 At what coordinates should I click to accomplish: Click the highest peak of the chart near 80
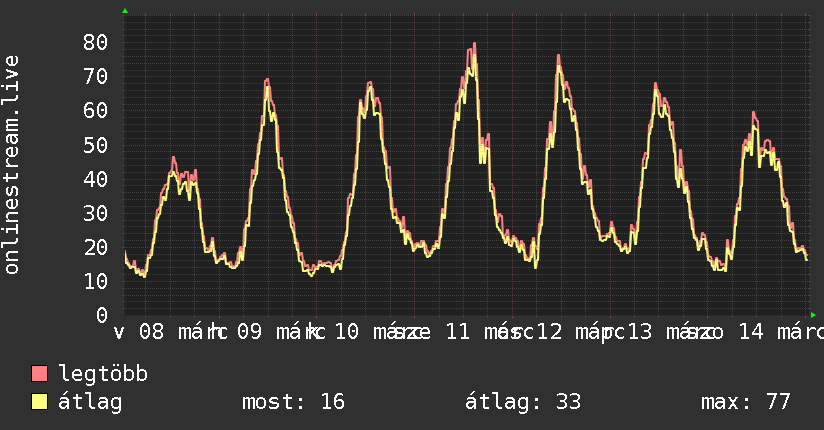coord(475,44)
